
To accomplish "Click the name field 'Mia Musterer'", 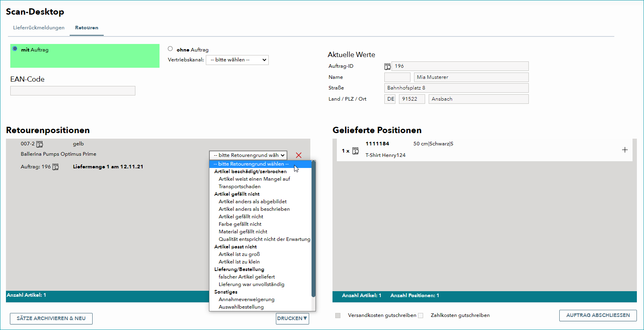I will [471, 77].
